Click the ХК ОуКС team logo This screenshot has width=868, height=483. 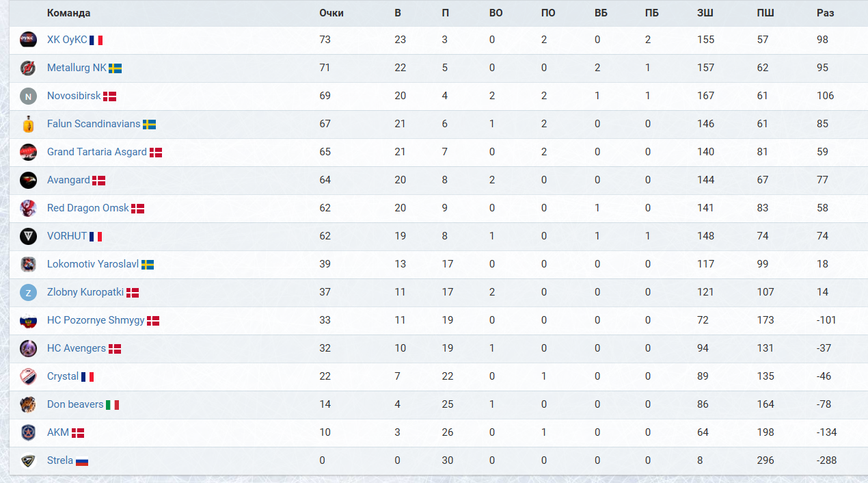tap(28, 40)
